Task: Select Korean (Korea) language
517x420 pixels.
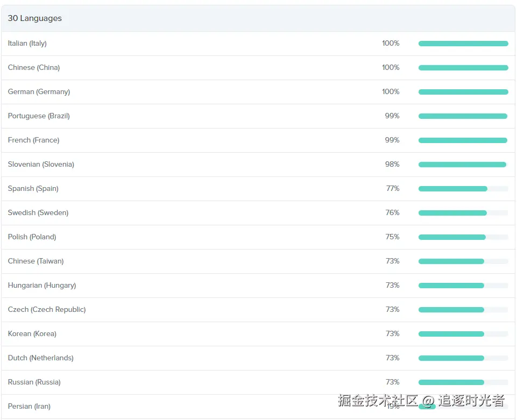Action: click(x=32, y=334)
